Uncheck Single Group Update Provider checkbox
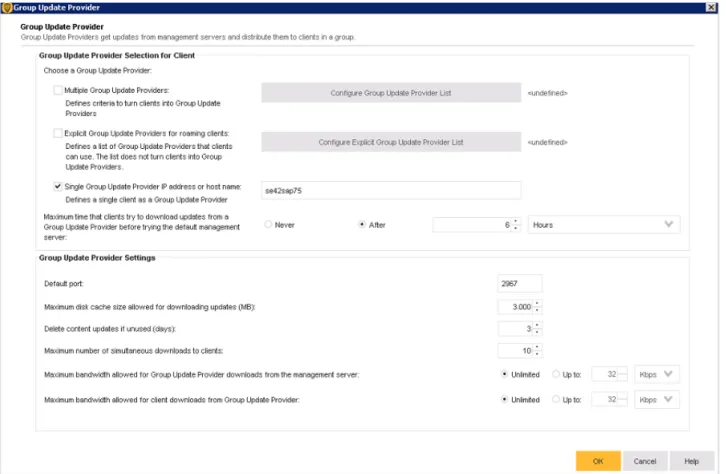 [58, 187]
